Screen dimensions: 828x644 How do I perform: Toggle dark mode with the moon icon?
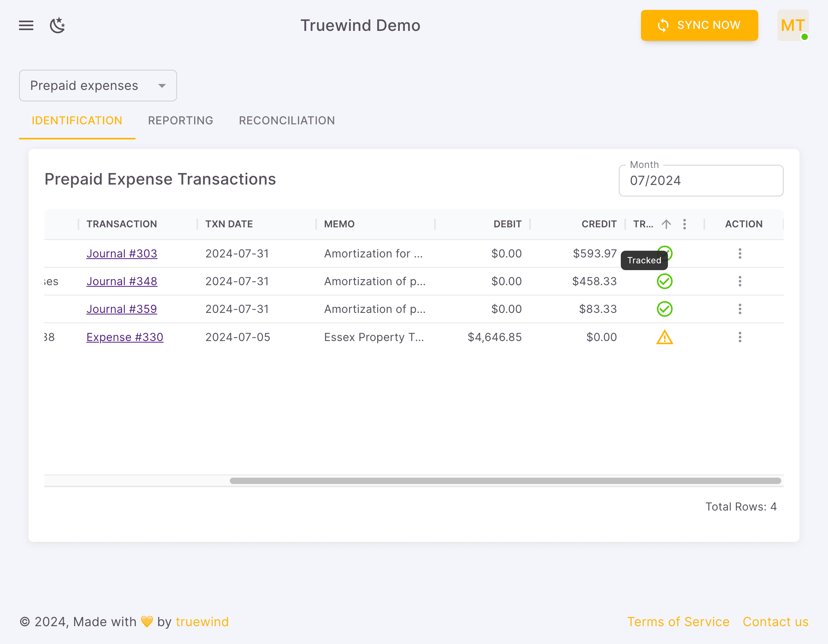click(57, 25)
